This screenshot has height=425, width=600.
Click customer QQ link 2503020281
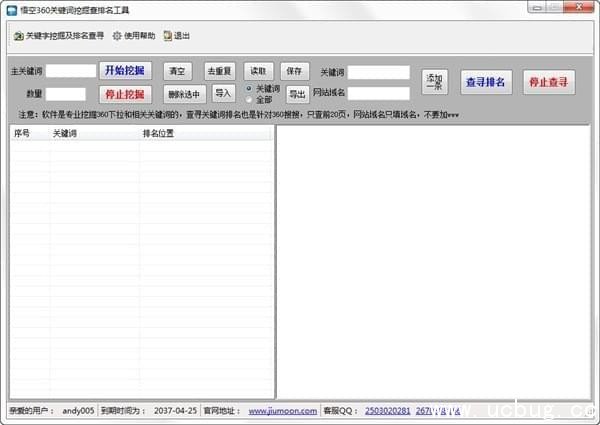[387, 411]
